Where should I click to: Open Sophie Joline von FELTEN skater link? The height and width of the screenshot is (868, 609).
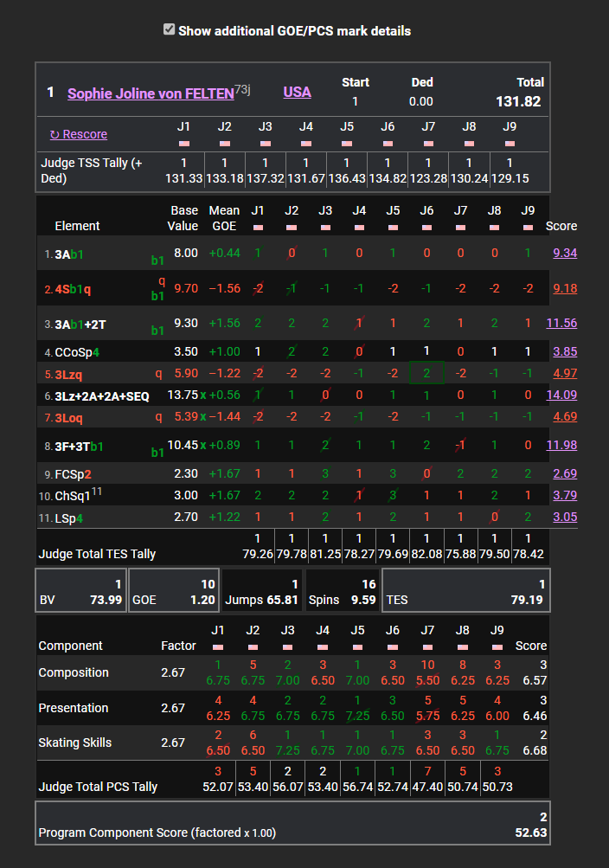pyautogui.click(x=151, y=93)
